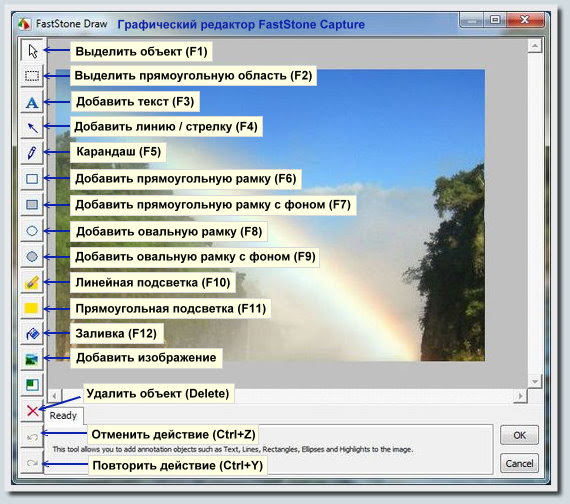Click the Cancel button
The height and width of the screenshot is (504, 570).
519,463
